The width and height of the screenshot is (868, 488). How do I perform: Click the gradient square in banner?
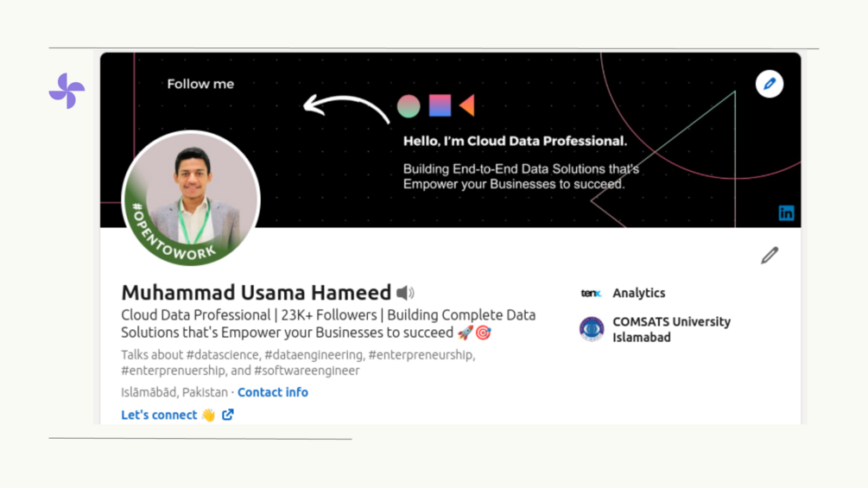pos(440,105)
